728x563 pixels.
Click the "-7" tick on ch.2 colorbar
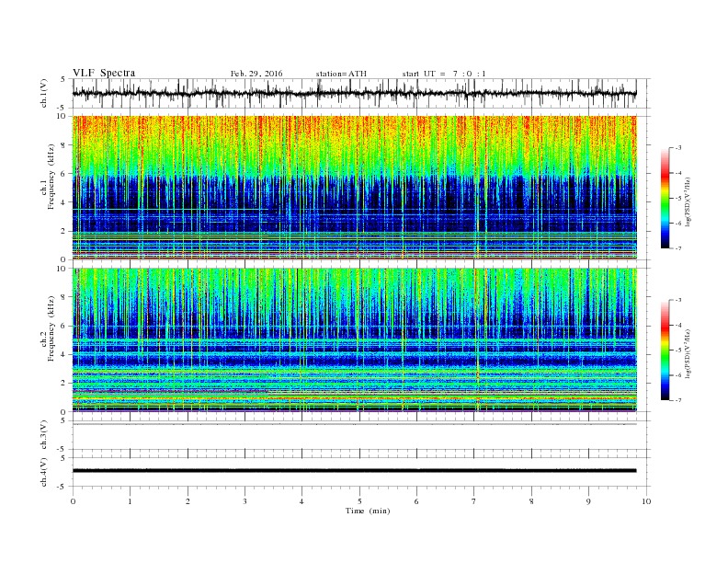678,400
